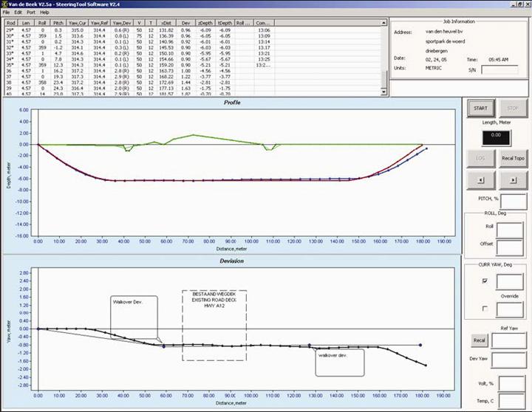Click the Pitch column header in table
532x412 pixels.
[58, 23]
